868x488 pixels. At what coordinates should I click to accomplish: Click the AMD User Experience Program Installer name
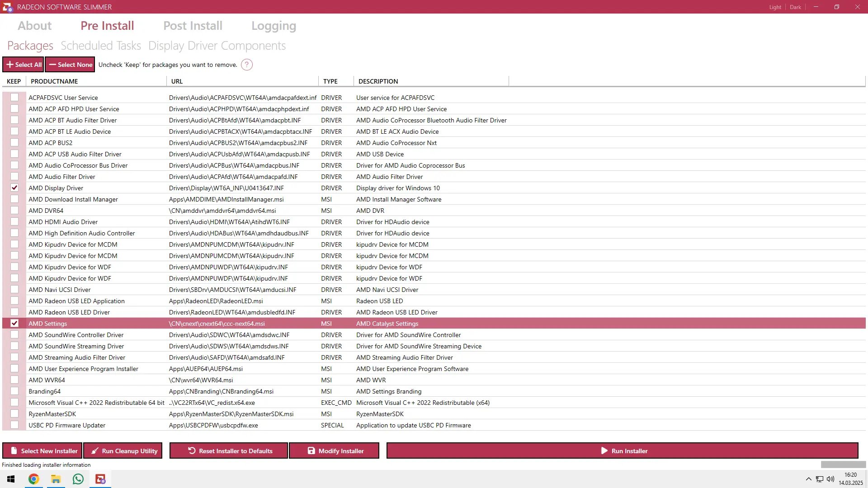83,369
